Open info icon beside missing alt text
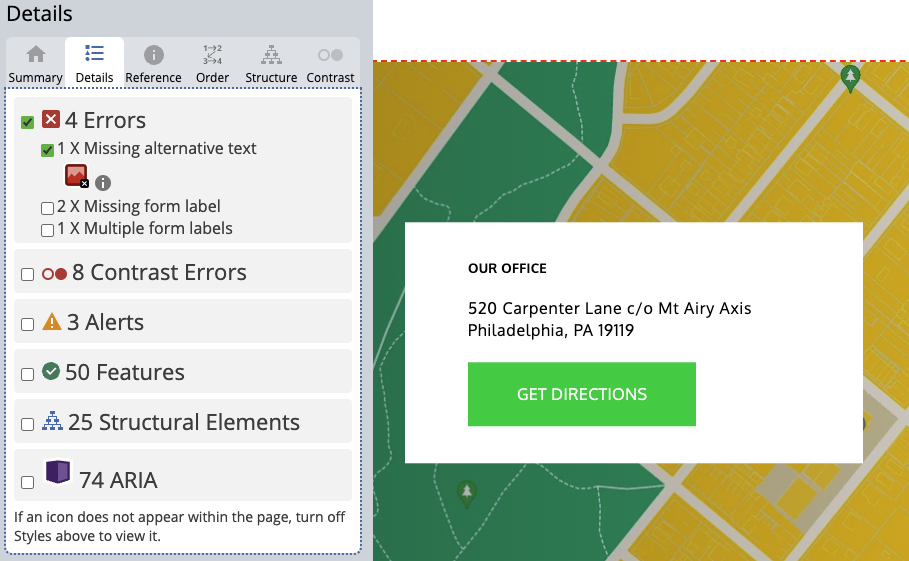909x561 pixels. (x=103, y=183)
